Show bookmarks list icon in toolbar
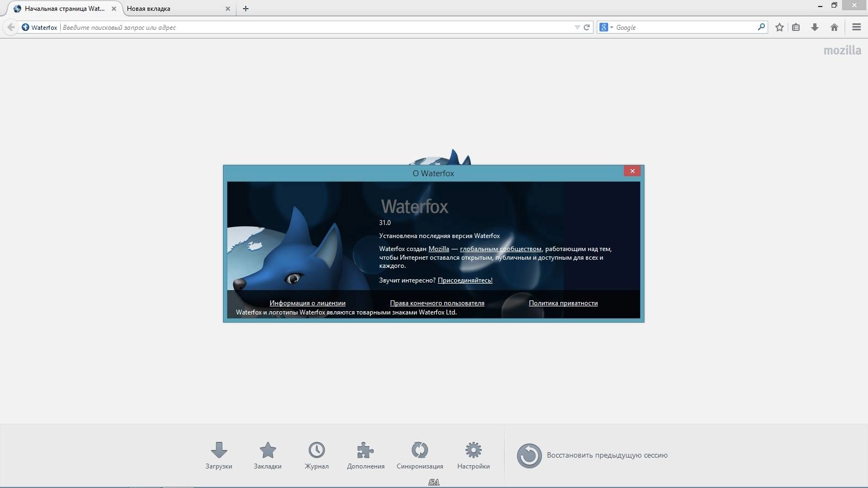 point(796,27)
